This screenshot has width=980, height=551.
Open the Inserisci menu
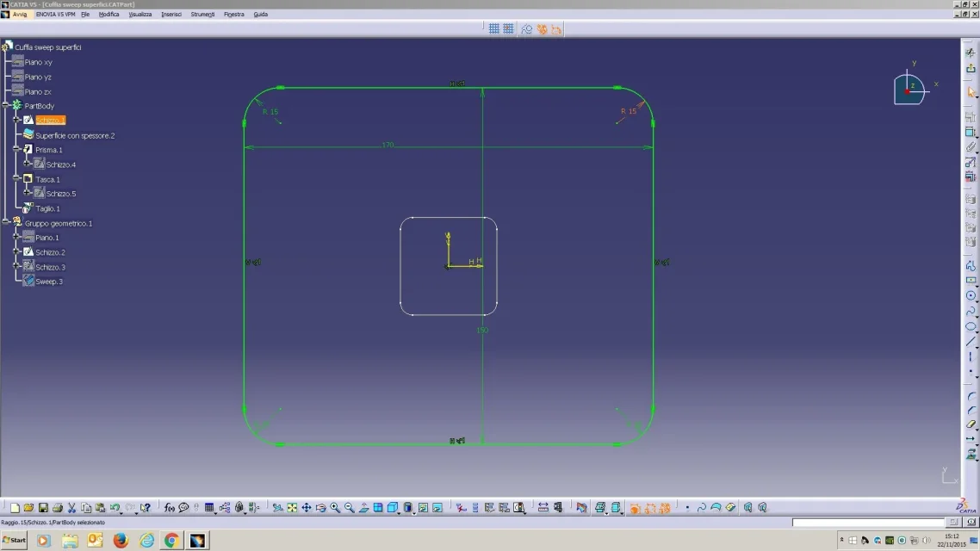pyautogui.click(x=171, y=15)
